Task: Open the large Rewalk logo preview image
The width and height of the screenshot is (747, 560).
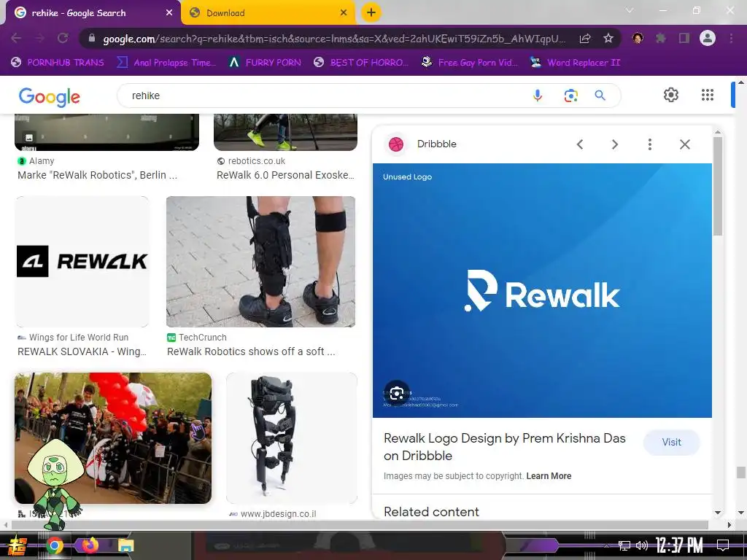Action: click(542, 290)
